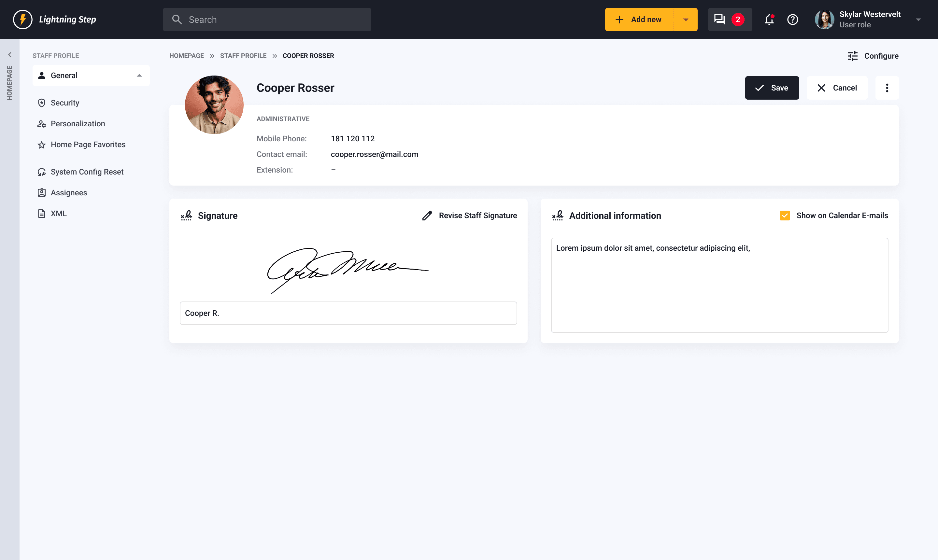Collapse the General section arrow
This screenshot has width=938, height=560.
tap(139, 76)
